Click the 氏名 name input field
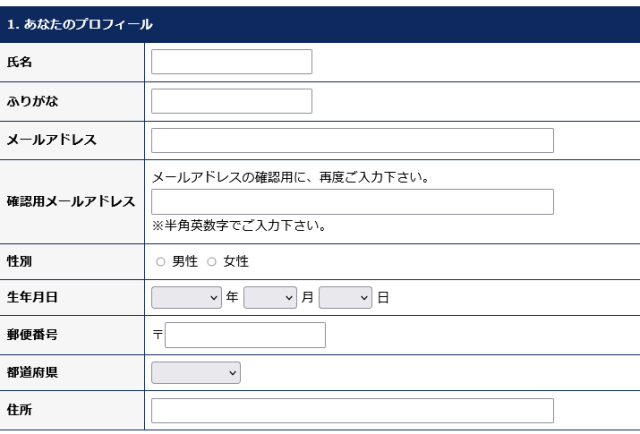 [231, 62]
